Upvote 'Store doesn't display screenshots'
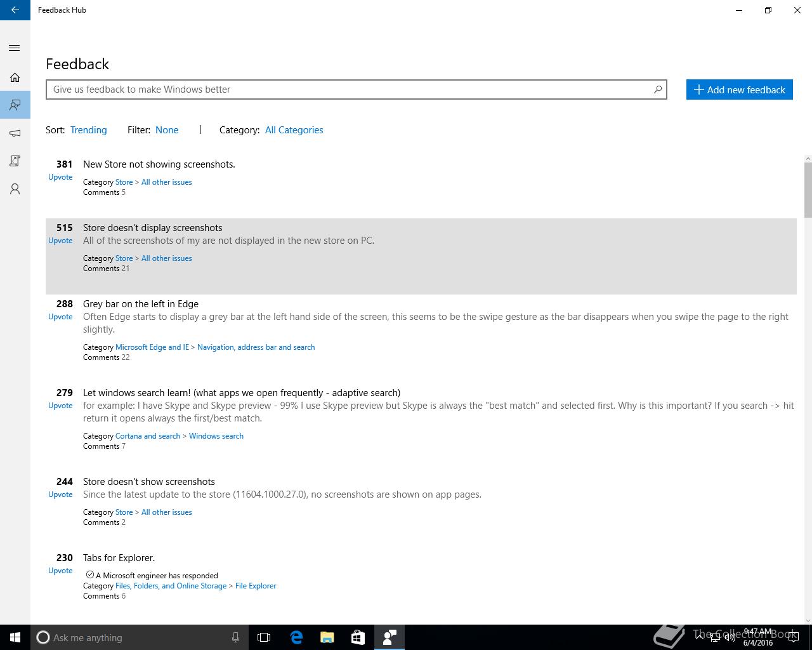812x650 pixels. pyautogui.click(x=60, y=241)
